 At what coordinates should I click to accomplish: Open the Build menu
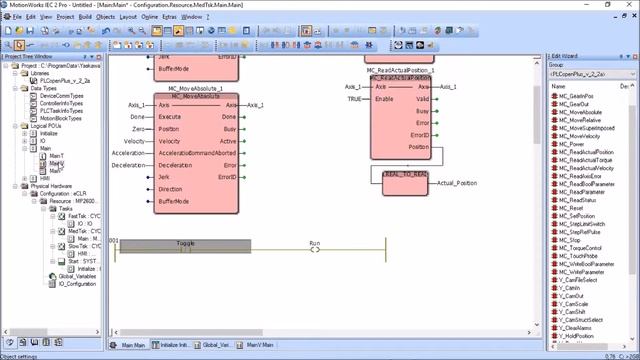click(x=85, y=17)
